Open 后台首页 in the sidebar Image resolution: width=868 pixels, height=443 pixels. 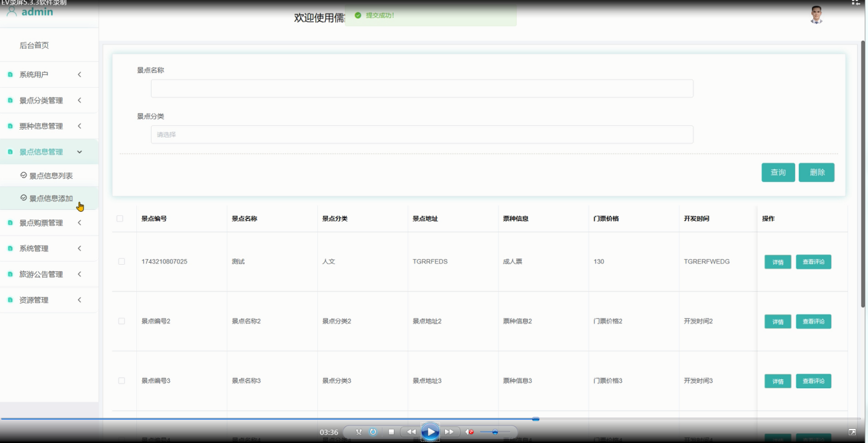[34, 45]
